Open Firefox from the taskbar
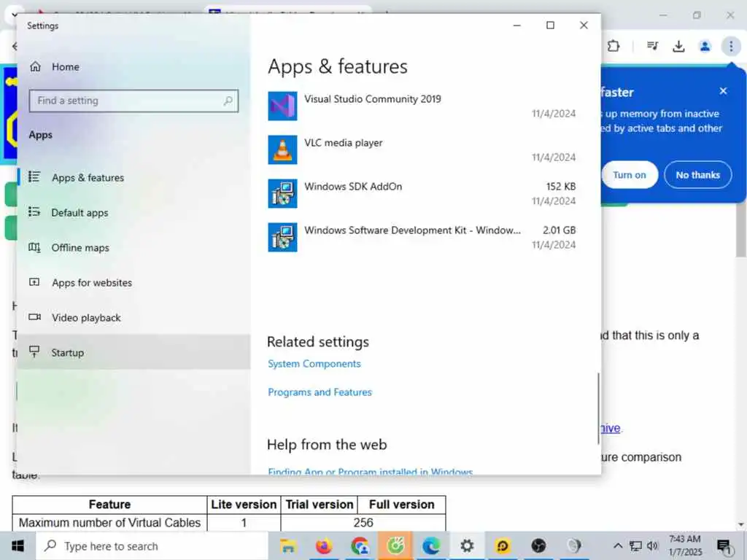747x560 pixels. tap(324, 545)
